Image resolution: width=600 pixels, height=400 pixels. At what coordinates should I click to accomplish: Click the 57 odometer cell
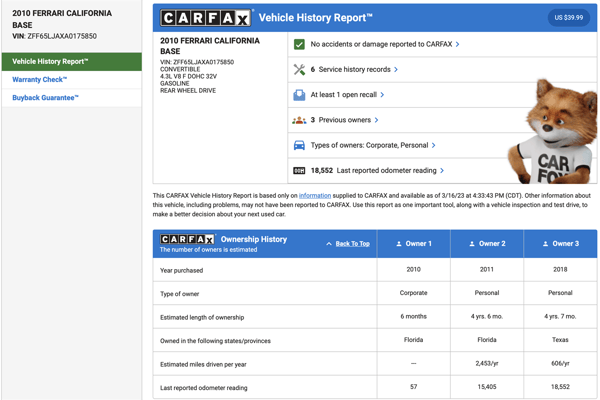[x=414, y=387]
